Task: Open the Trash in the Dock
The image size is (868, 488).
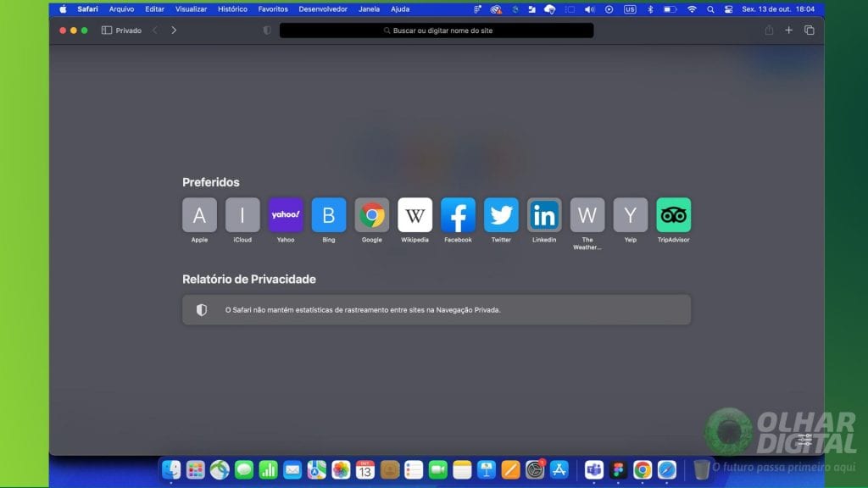Action: pos(701,469)
